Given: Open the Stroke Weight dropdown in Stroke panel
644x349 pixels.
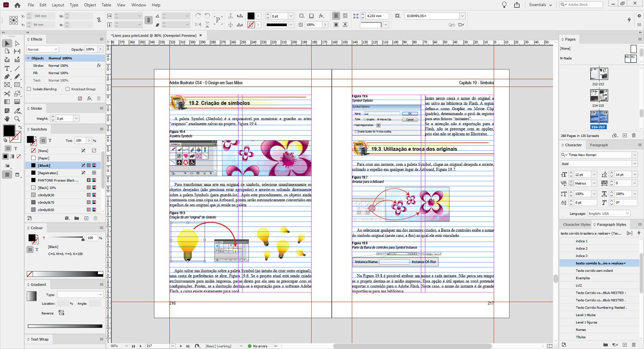Looking at the screenshot, I should [76, 118].
